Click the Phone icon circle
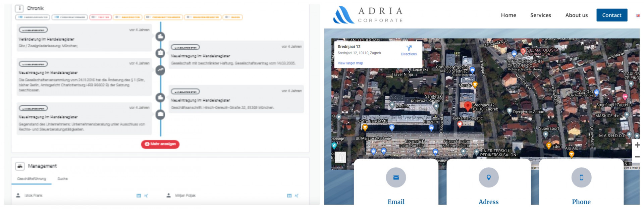The image size is (644, 209). (581, 177)
